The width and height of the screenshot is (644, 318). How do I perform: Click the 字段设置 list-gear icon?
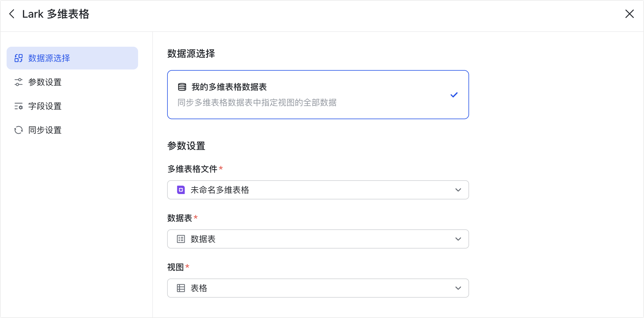(19, 106)
